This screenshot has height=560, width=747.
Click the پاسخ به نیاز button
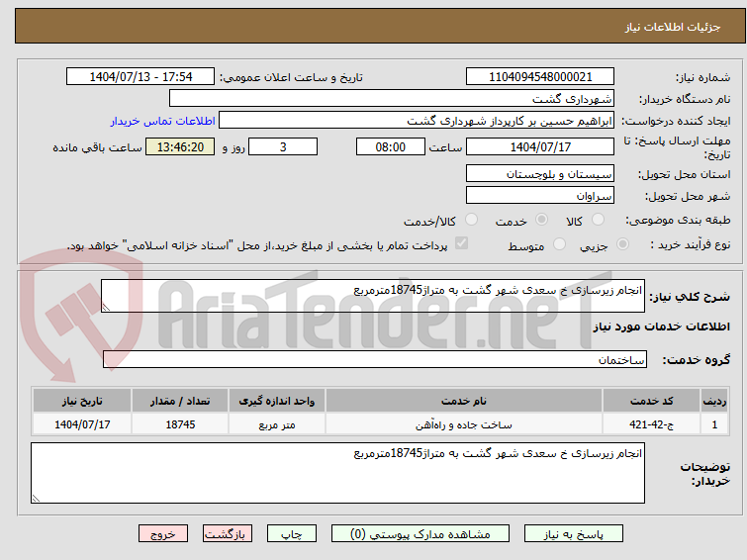tap(574, 534)
